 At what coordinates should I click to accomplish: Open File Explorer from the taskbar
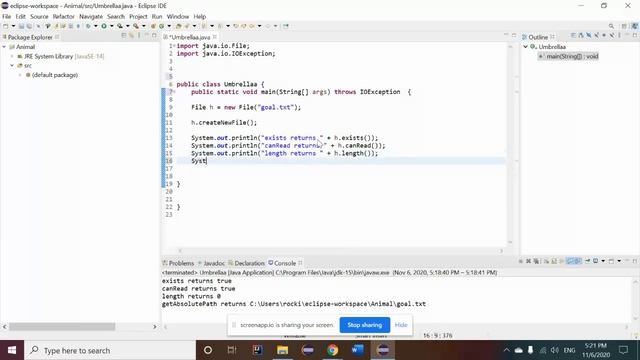click(282, 350)
